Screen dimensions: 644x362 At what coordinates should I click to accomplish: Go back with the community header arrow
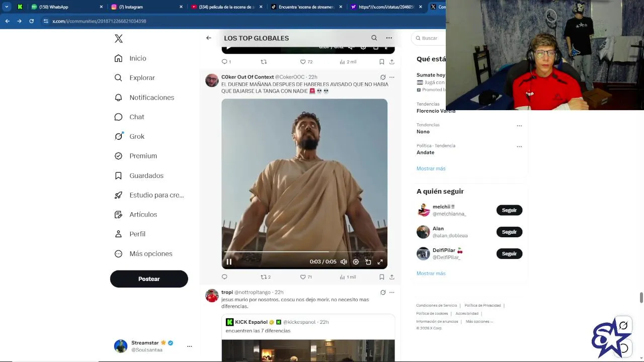[x=209, y=38]
